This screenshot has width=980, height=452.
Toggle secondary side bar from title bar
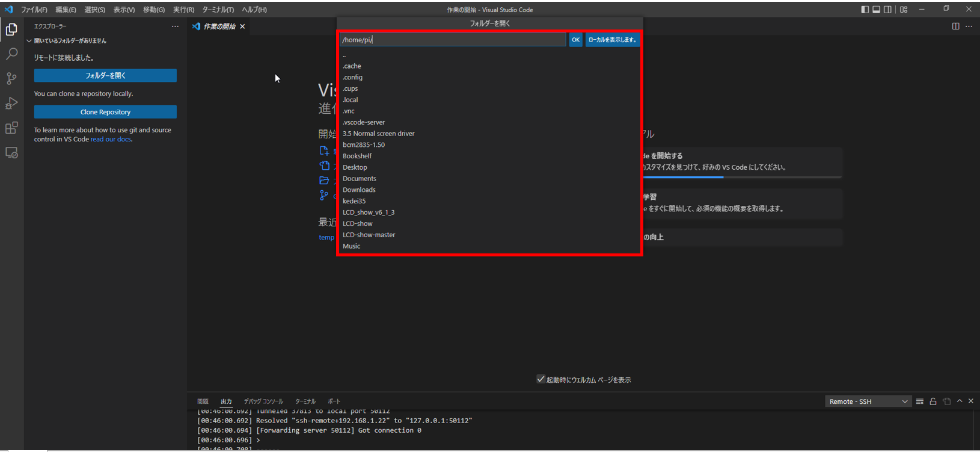[887, 10]
